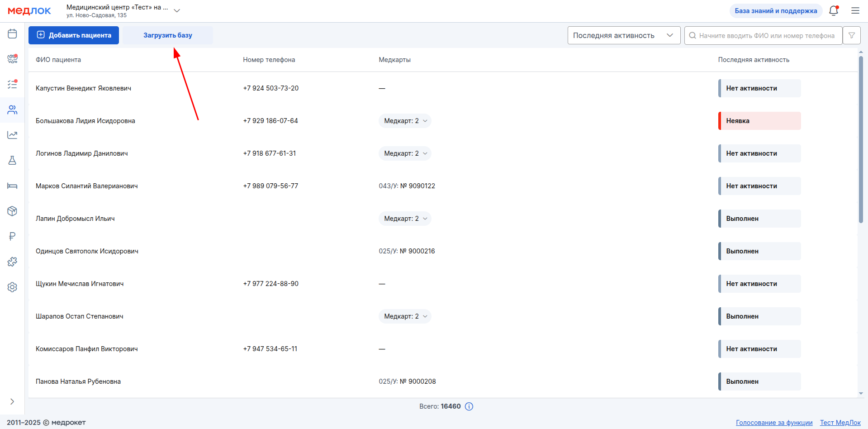Click Загрузить базу button

click(x=168, y=35)
